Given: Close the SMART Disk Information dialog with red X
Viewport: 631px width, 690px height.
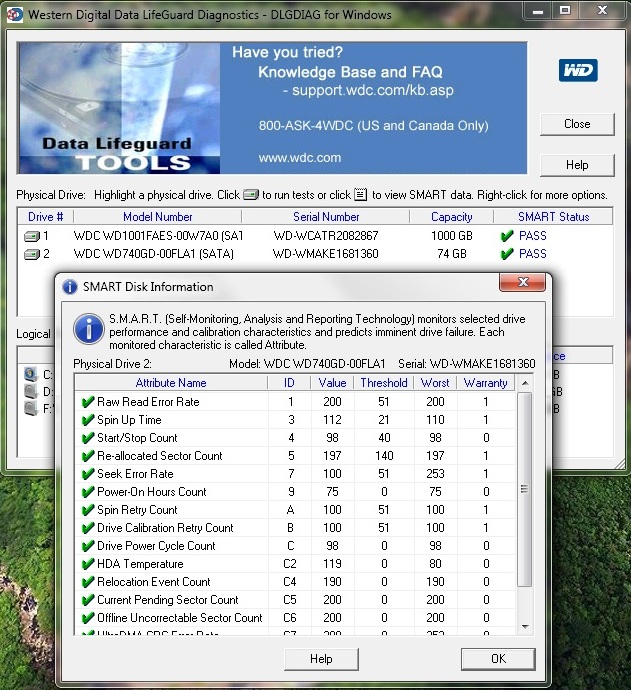Looking at the screenshot, I should pyautogui.click(x=522, y=282).
